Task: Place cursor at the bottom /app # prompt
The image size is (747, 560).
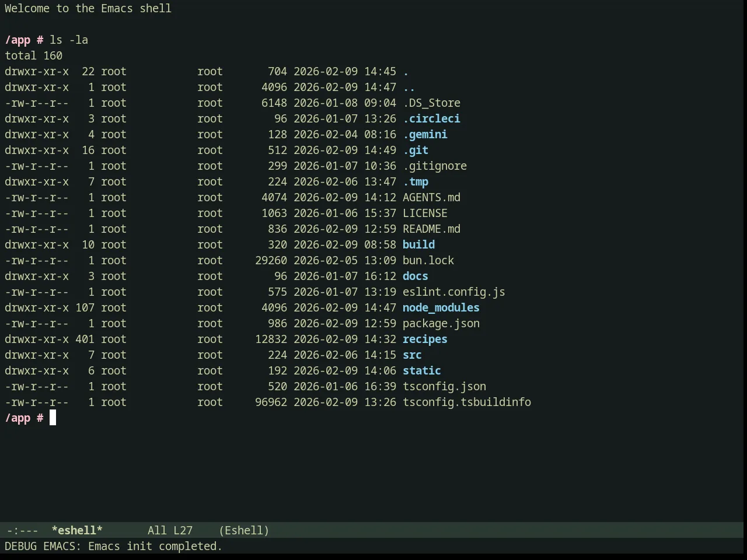Action: point(53,418)
